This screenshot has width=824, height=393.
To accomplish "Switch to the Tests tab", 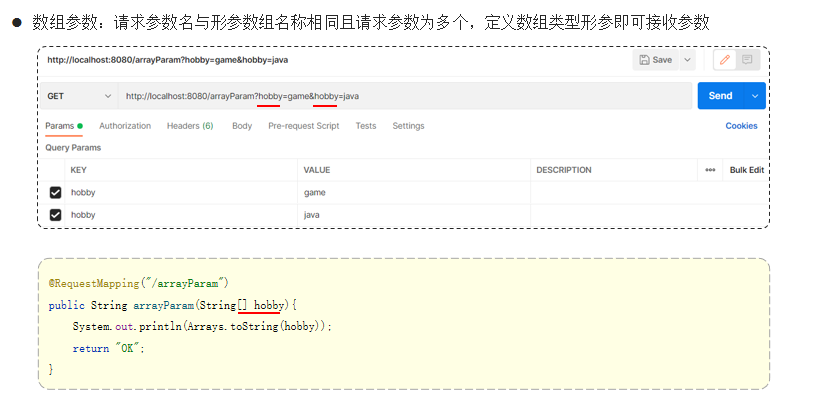I will point(366,126).
